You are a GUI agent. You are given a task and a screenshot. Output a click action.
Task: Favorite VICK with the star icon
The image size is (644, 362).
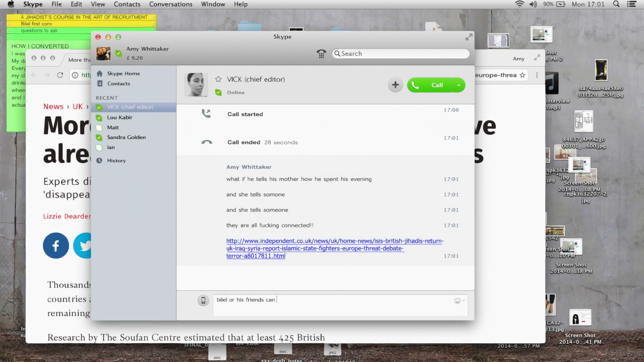tap(218, 79)
